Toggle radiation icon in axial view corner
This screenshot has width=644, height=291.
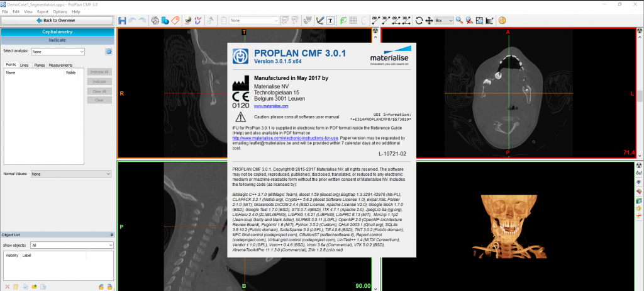tap(638, 30)
